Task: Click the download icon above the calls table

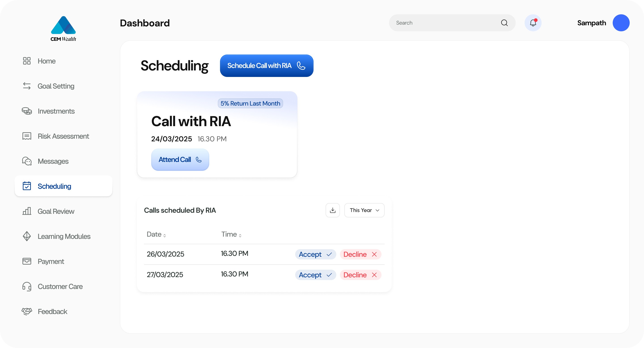Action: coord(333,210)
